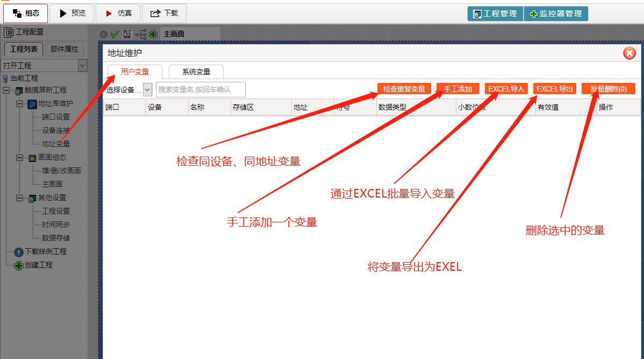The width and height of the screenshot is (644, 359).
Task: Click the 创建工程 green plus icon
Action: (x=19, y=265)
